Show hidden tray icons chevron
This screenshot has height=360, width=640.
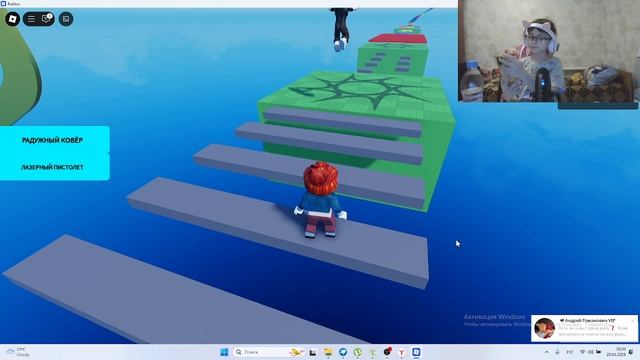point(547,352)
